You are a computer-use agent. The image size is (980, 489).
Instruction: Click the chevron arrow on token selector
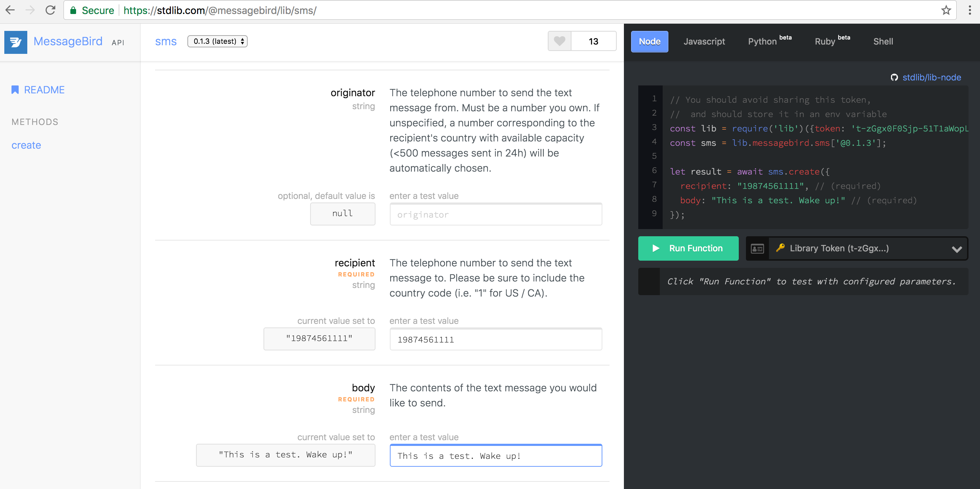pyautogui.click(x=956, y=249)
